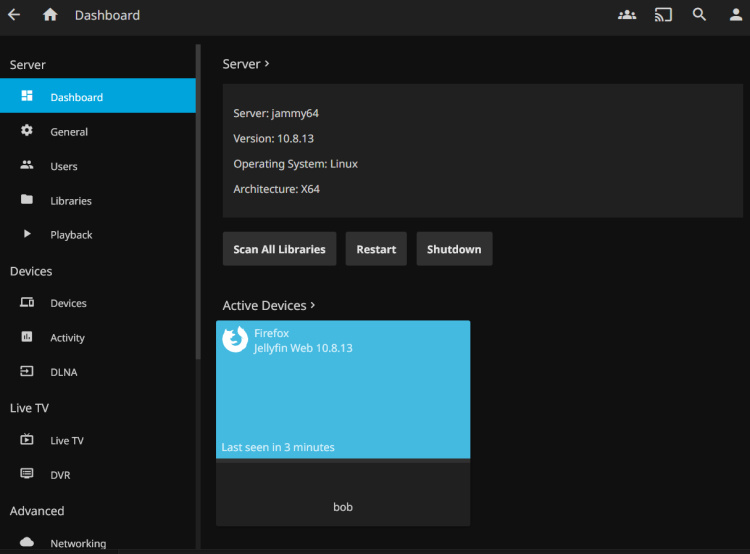Go to home via house icon
The height and width of the screenshot is (554, 750).
pyautogui.click(x=50, y=15)
